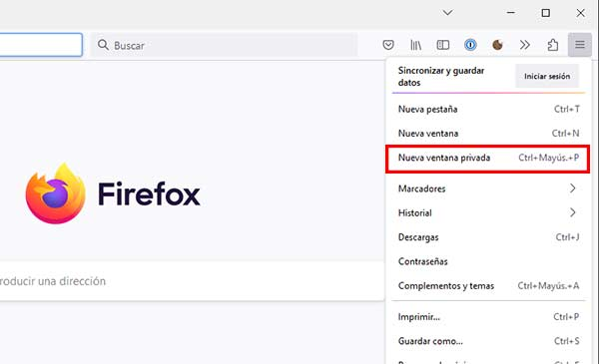
Task: Click the Firefox logo on the page
Action: pyautogui.click(x=56, y=193)
